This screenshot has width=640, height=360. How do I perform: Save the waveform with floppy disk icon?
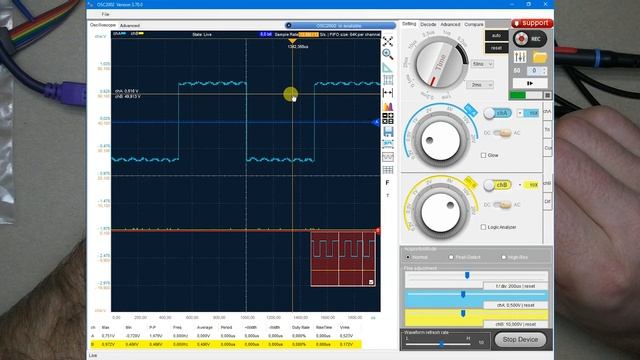(x=388, y=131)
